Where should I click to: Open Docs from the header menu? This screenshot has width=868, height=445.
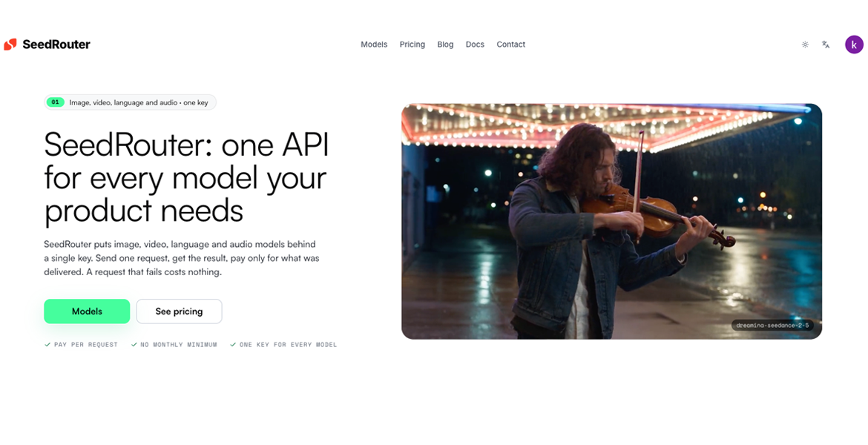474,44
